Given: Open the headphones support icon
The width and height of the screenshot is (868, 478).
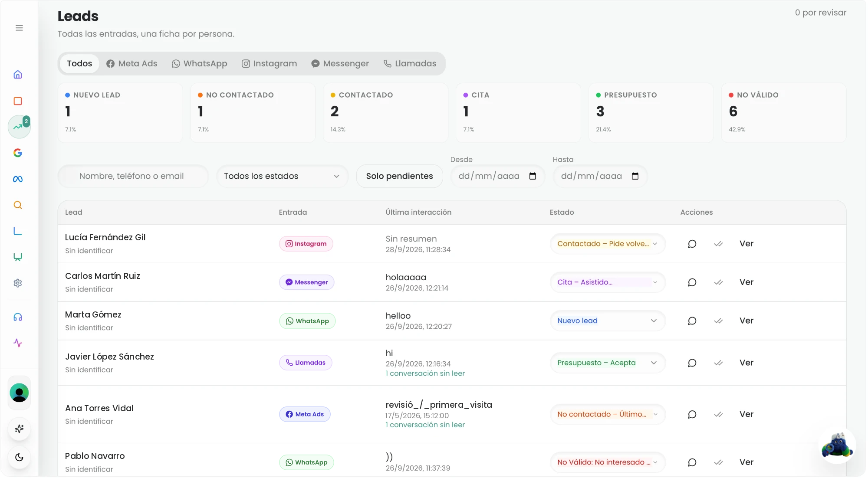Looking at the screenshot, I should point(18,318).
